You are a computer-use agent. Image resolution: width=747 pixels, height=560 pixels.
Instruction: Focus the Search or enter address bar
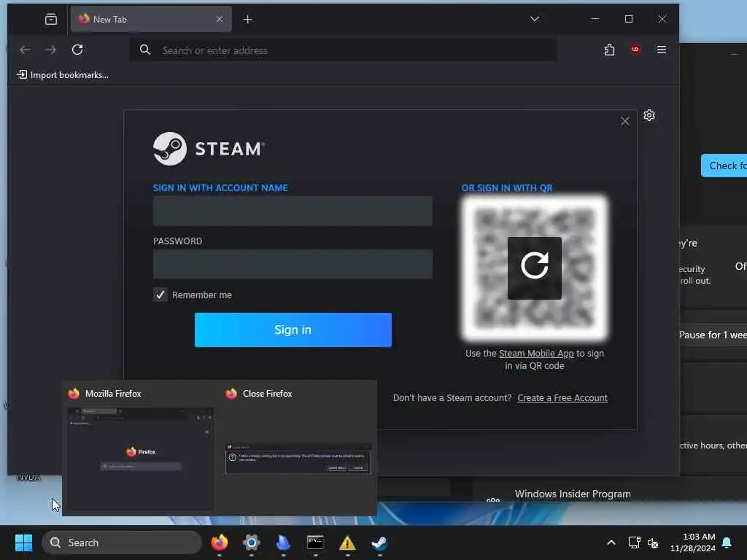[343, 50]
